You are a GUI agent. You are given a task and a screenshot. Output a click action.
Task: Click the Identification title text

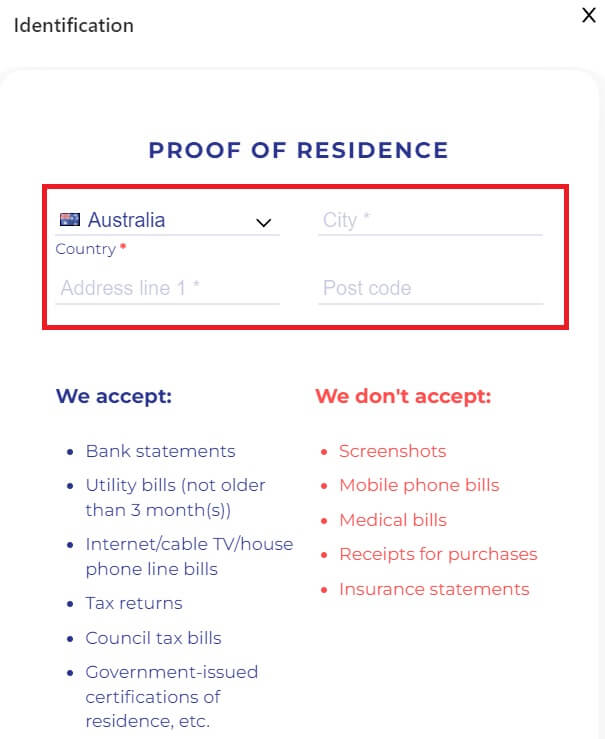73,25
